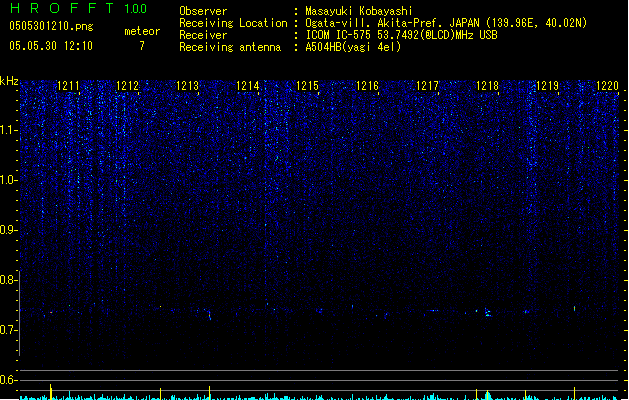629x400 pixels.
Task: Click the 0.9 kHz axis label
Action: coord(9,230)
